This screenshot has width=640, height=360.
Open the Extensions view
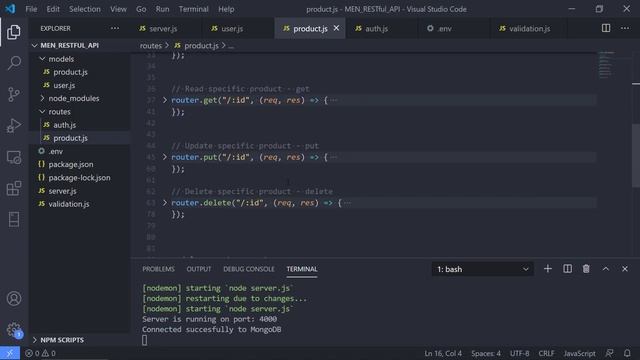click(x=14, y=188)
